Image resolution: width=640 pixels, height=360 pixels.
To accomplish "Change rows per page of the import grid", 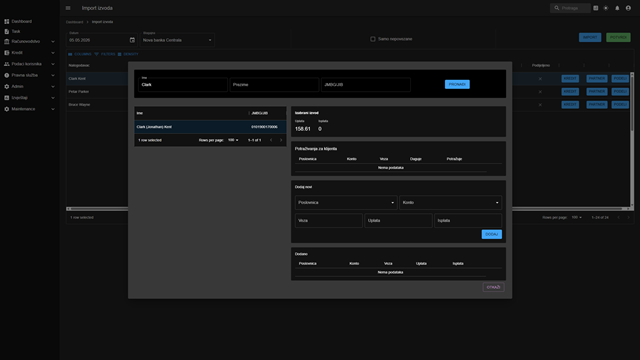I will pos(576,218).
